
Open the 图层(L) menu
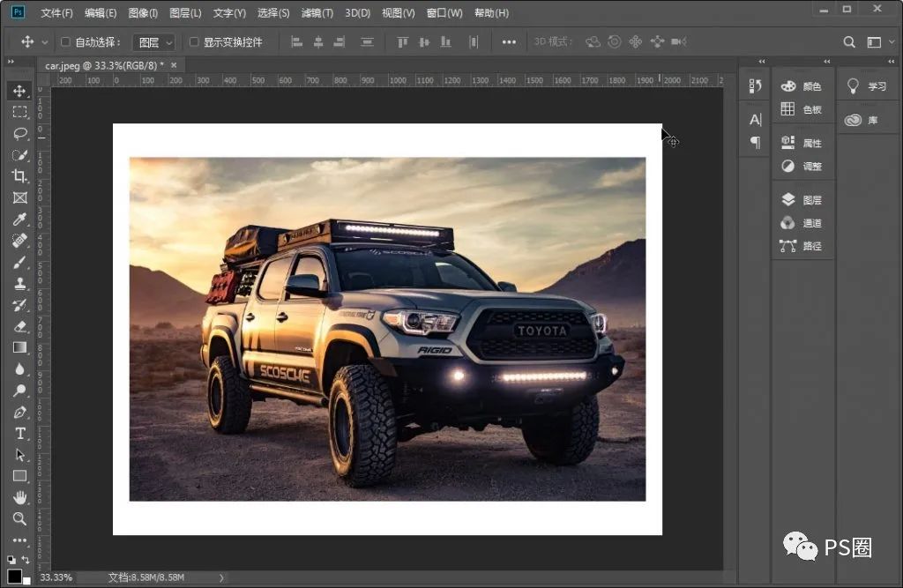(x=185, y=12)
